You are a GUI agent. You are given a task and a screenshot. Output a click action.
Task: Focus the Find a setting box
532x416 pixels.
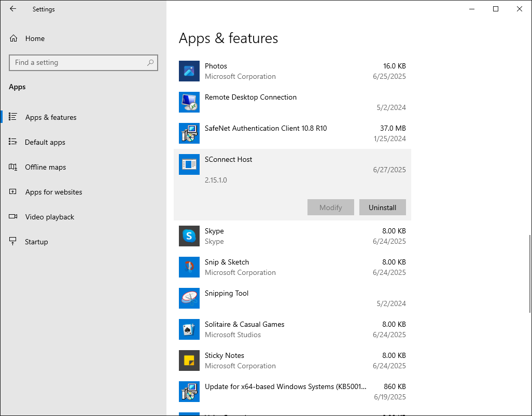click(83, 62)
